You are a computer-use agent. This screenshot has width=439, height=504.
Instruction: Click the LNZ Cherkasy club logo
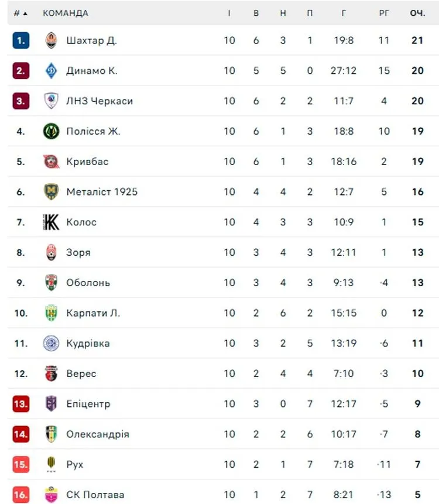[x=52, y=101]
